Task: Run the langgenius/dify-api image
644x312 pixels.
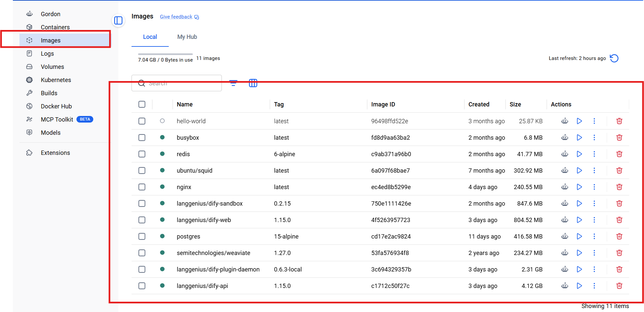Action: pyautogui.click(x=579, y=286)
